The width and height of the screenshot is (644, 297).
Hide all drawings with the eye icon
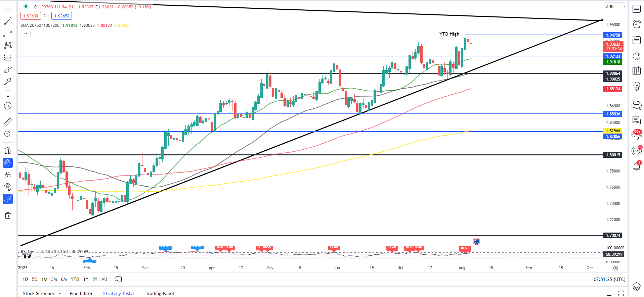click(8, 187)
